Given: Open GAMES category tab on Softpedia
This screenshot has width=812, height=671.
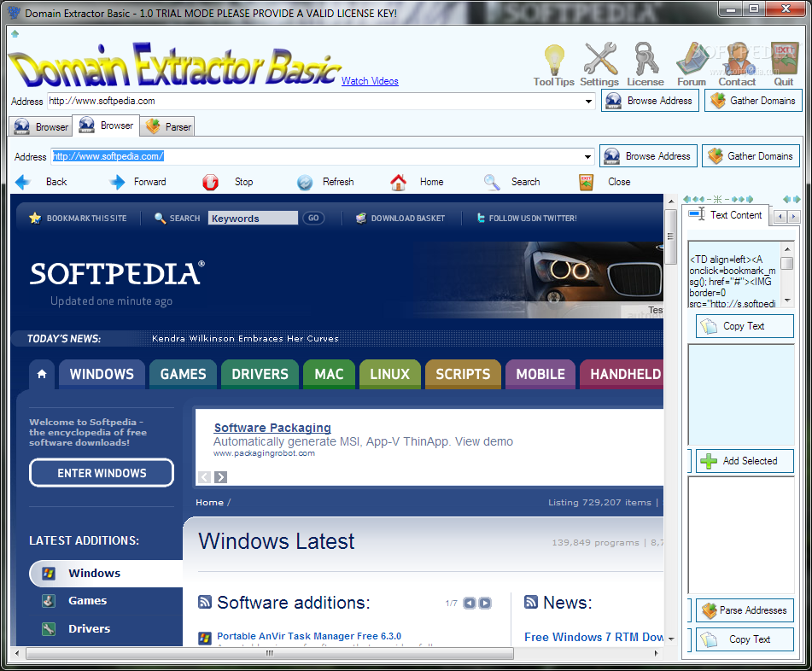Looking at the screenshot, I should click(184, 374).
